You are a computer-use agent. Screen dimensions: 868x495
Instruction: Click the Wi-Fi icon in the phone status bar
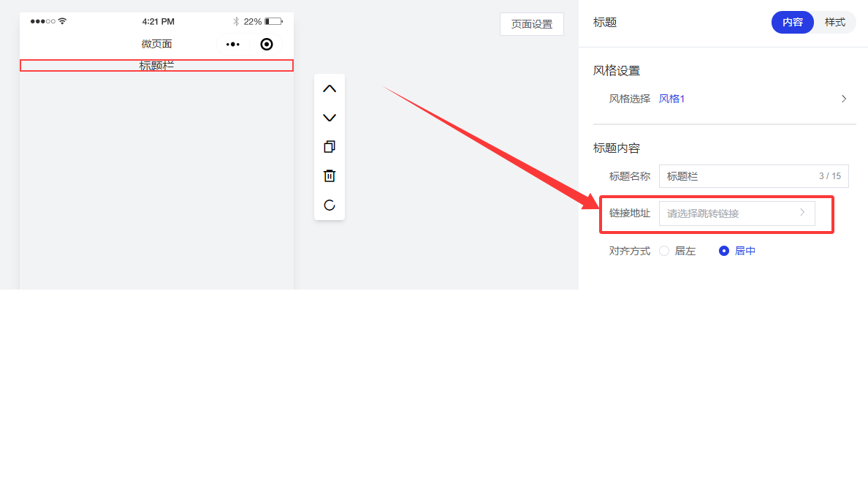point(62,21)
